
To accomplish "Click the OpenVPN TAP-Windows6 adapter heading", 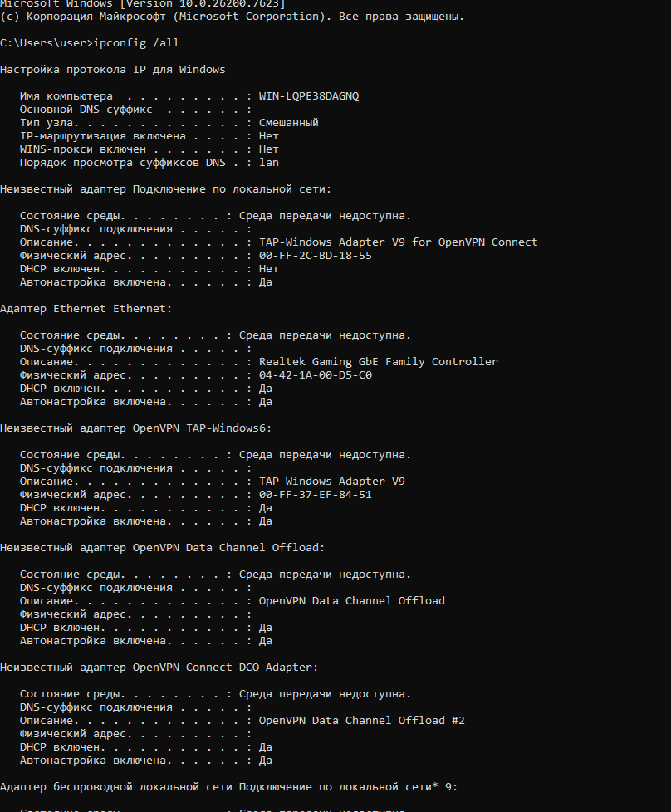I will point(136,428).
